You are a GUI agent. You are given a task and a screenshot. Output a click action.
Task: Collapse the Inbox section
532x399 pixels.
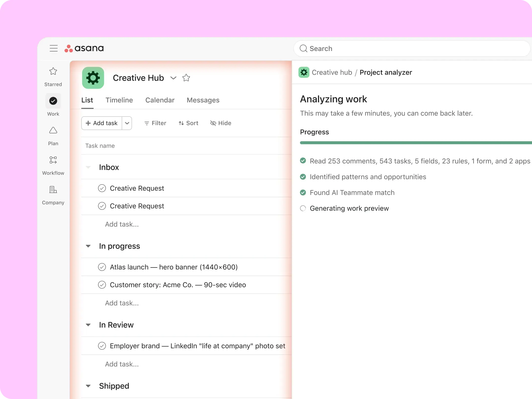pos(88,167)
